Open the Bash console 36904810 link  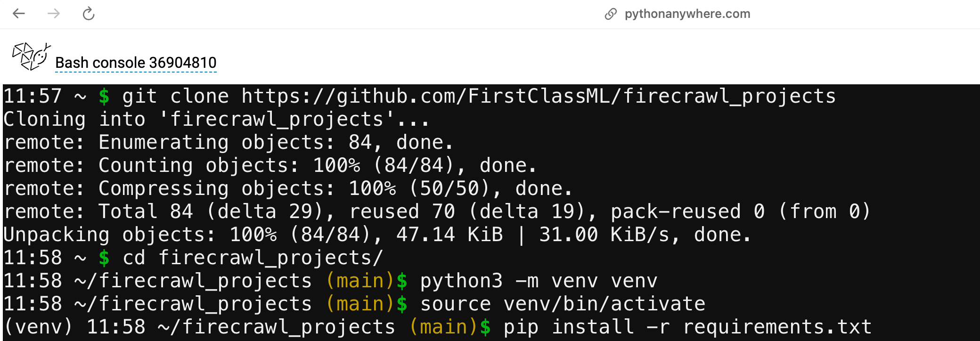(136, 63)
